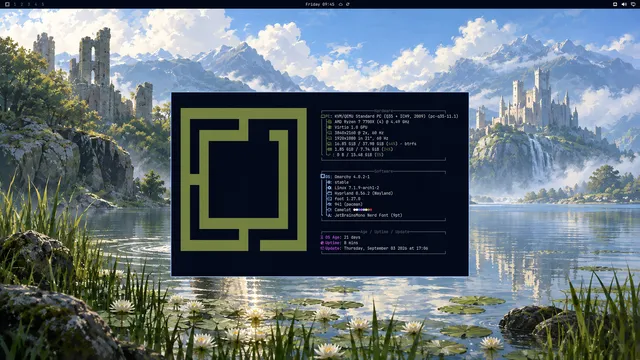Open the speaker volume icon in tray
This screenshot has height=360, width=640.
tap(624, 4)
